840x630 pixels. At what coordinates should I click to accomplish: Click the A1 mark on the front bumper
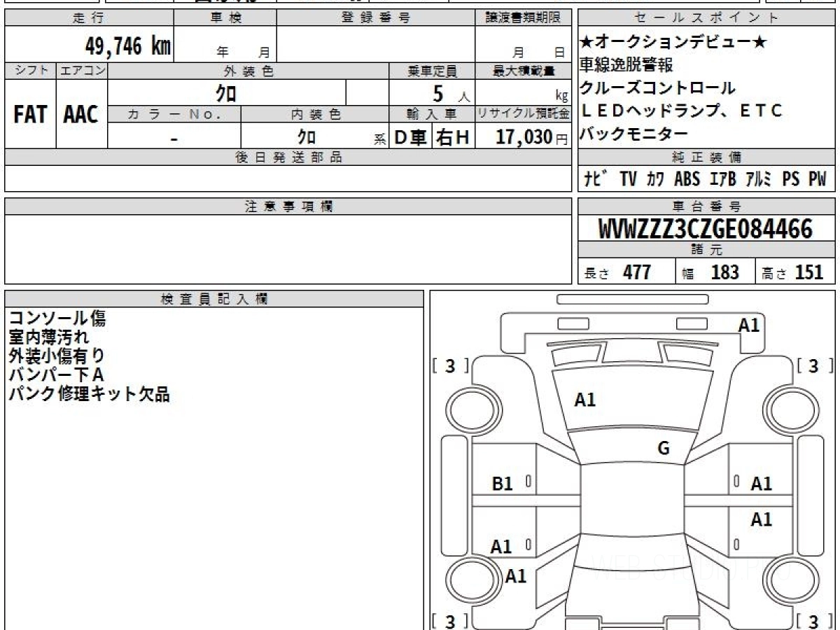coord(750,325)
